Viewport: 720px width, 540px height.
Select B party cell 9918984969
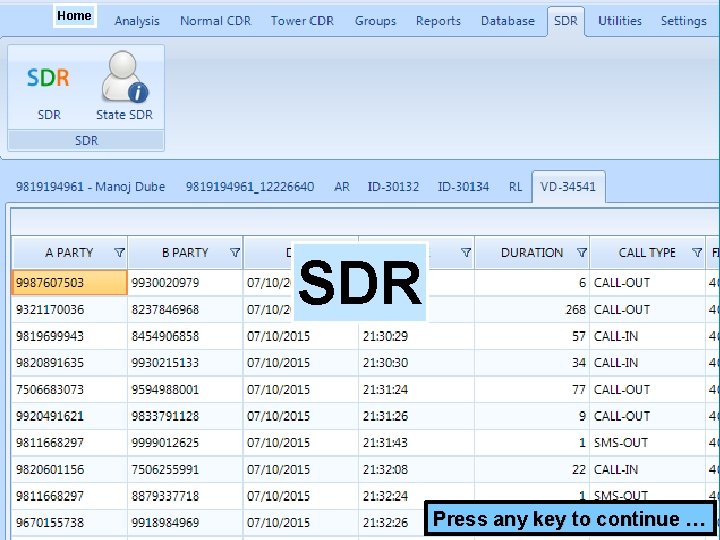(x=186, y=523)
